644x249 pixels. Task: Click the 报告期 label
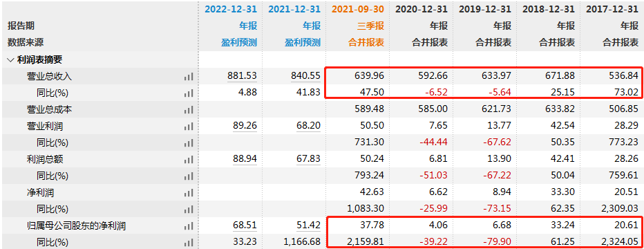tap(21, 26)
